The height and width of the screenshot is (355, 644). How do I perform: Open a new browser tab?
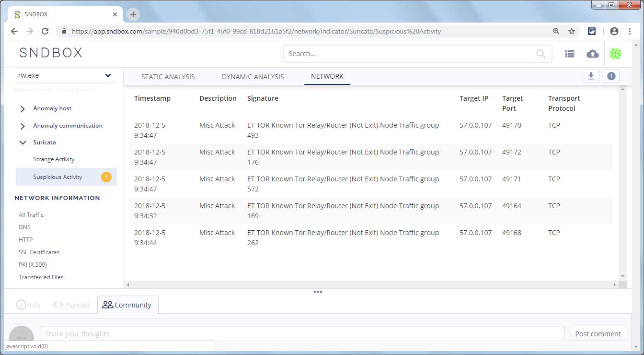pos(133,14)
